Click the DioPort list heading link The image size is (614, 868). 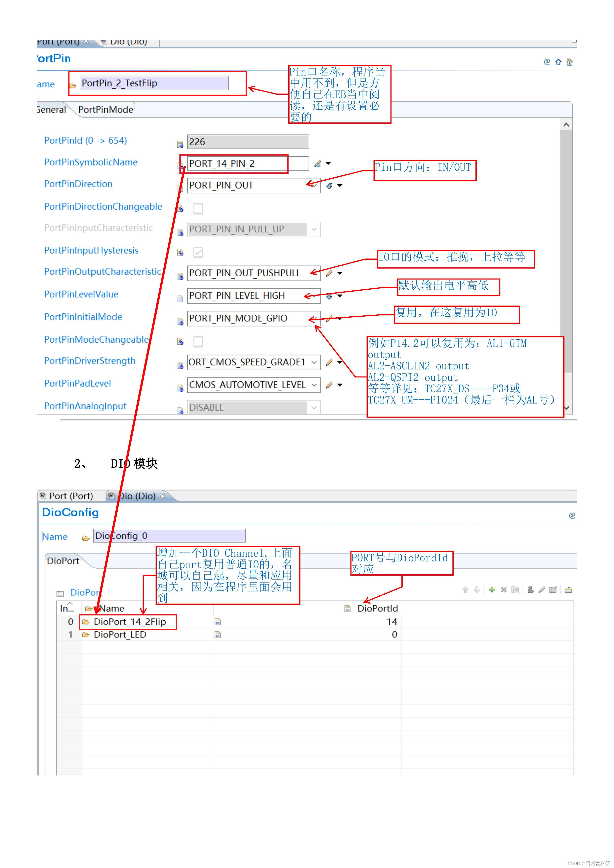[x=86, y=592]
